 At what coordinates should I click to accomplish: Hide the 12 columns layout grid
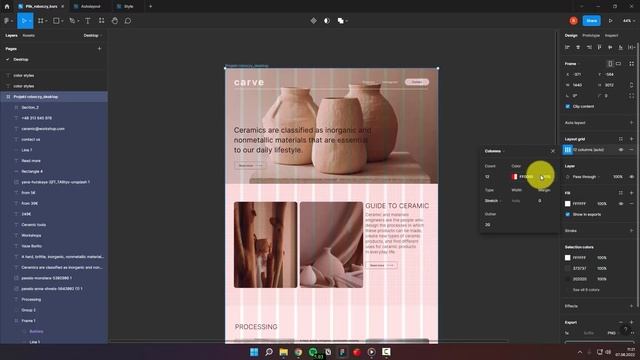[x=621, y=150]
